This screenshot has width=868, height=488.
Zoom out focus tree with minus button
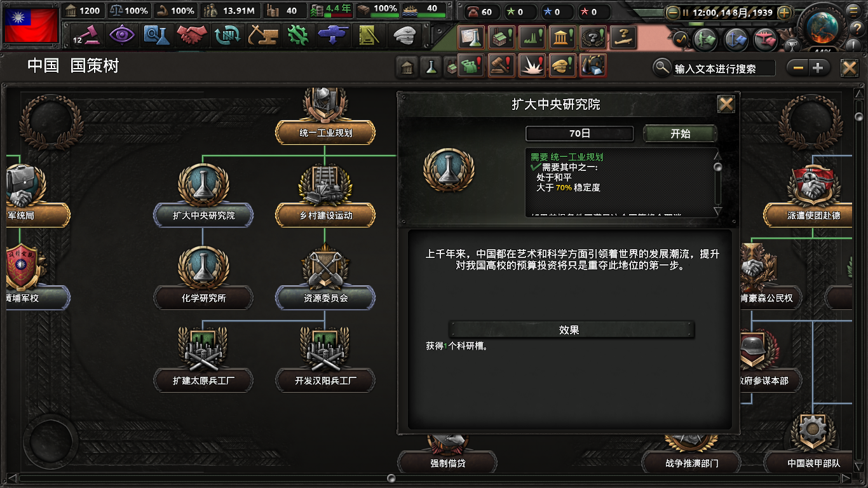tap(798, 68)
